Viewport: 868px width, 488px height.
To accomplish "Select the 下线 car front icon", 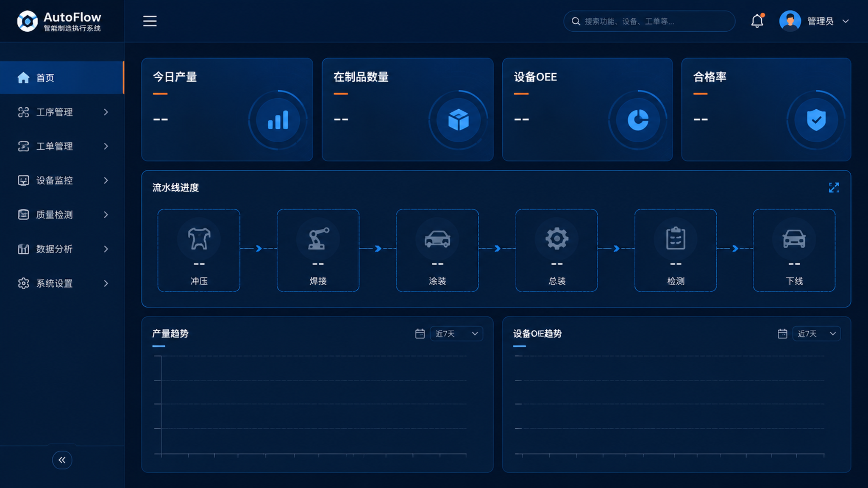I will point(794,238).
